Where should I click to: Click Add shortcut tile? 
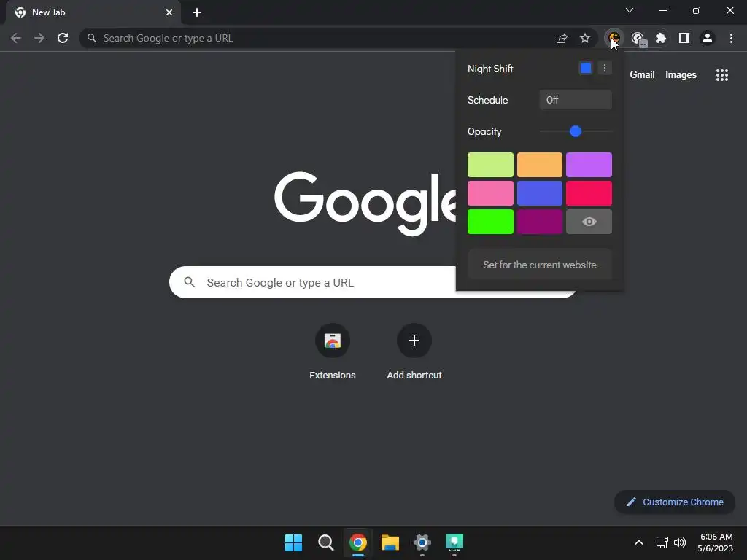[x=414, y=351]
